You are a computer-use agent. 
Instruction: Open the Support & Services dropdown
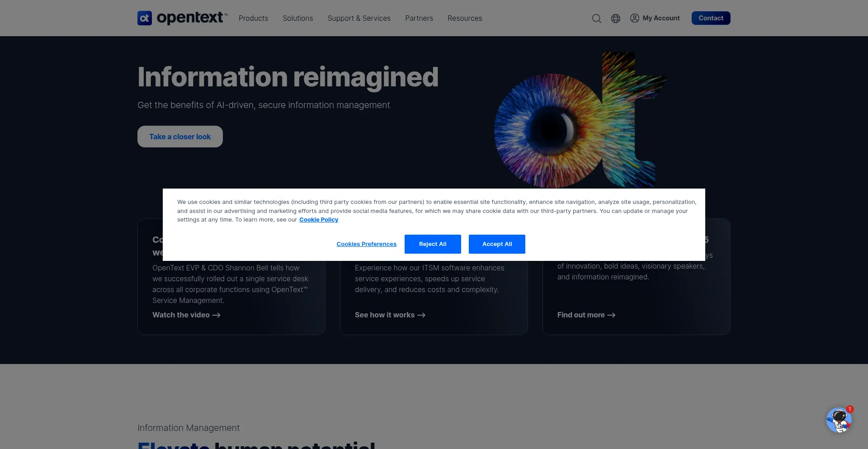coord(359,19)
